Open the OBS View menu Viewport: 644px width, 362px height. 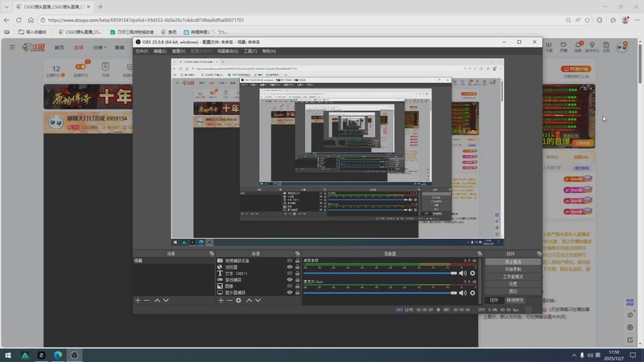click(178, 51)
